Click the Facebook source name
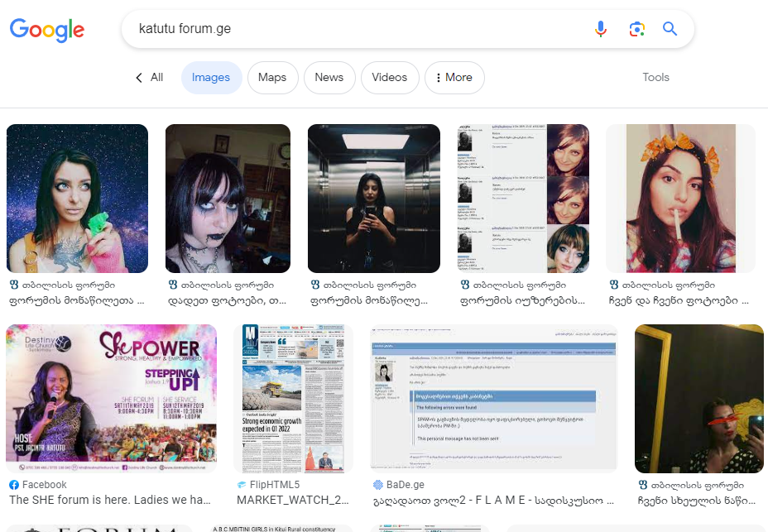The width and height of the screenshot is (768, 532). (44, 485)
